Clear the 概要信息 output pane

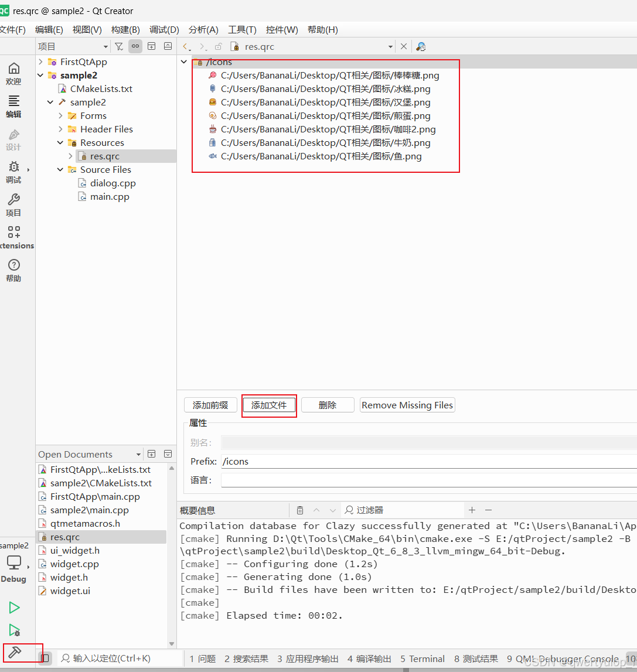tap(300, 510)
